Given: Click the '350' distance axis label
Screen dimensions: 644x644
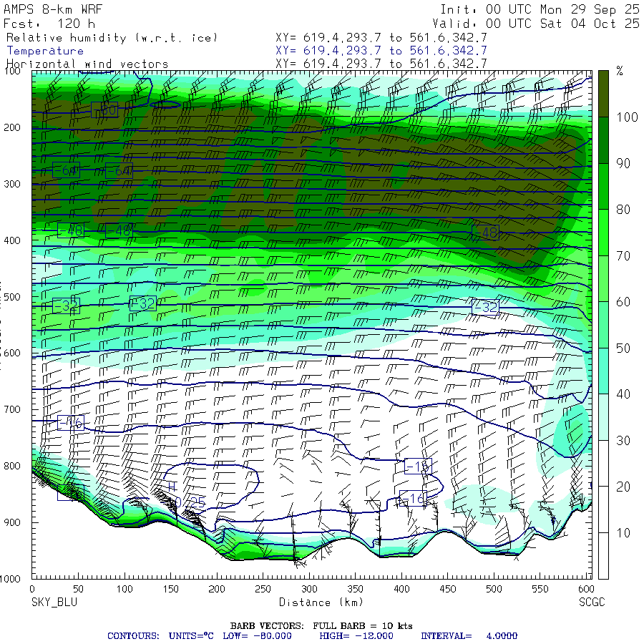Looking at the screenshot, I should [x=355, y=589].
